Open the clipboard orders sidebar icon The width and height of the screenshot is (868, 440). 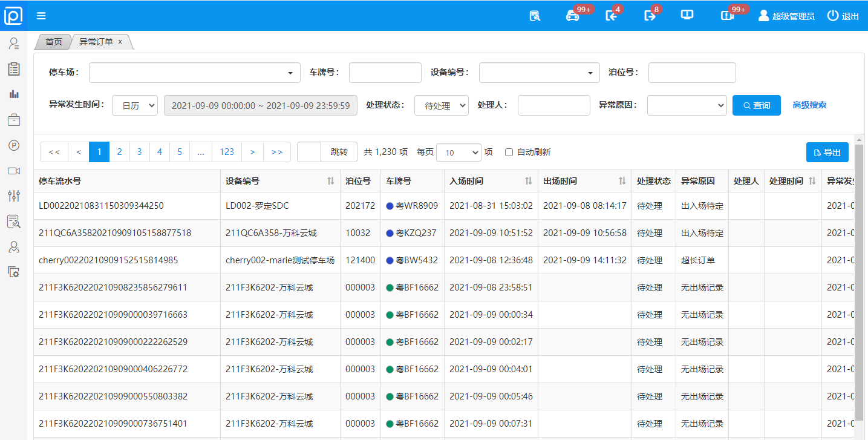[13, 68]
